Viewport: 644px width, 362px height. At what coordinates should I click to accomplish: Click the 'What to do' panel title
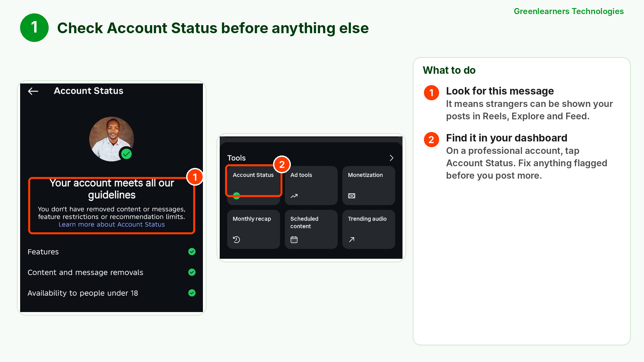(x=449, y=70)
